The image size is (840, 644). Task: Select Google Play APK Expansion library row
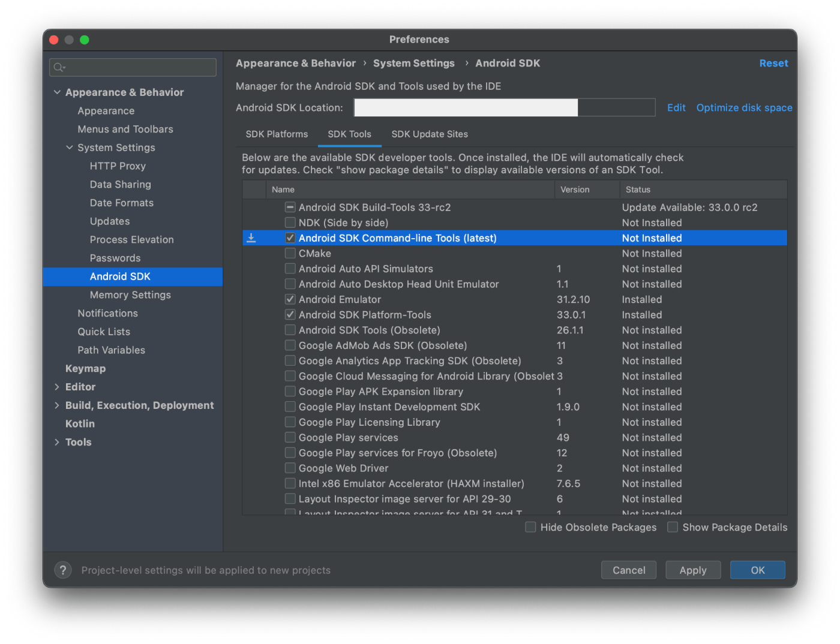(515, 392)
